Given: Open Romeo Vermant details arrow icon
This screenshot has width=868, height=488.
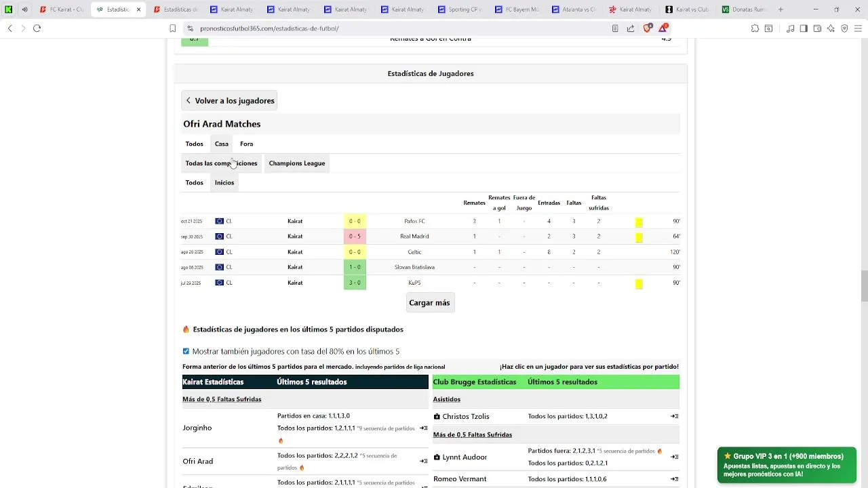Looking at the screenshot, I should point(675,479).
